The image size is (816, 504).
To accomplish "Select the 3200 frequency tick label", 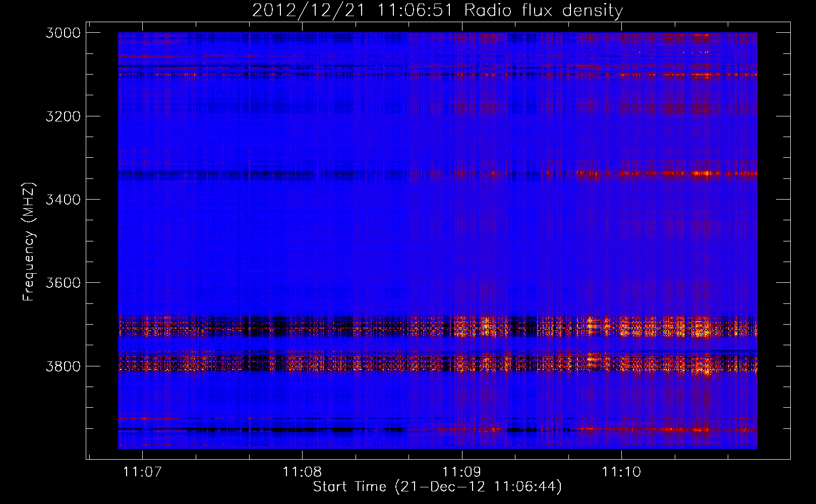I will click(63, 116).
